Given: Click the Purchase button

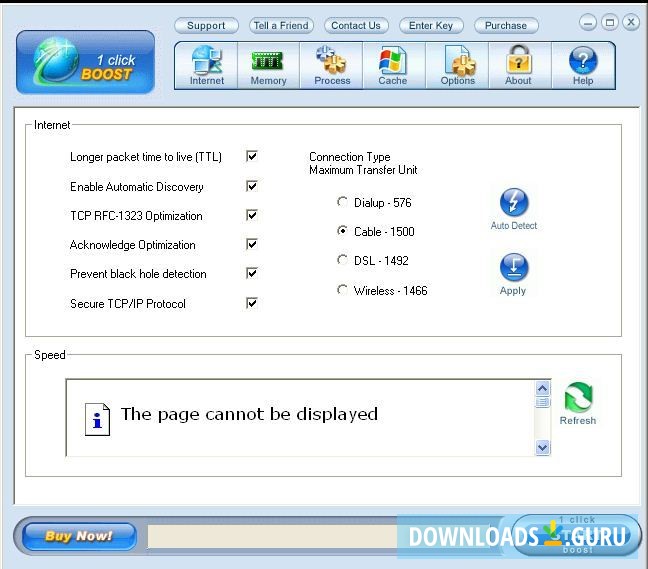Looking at the screenshot, I should coord(506,26).
